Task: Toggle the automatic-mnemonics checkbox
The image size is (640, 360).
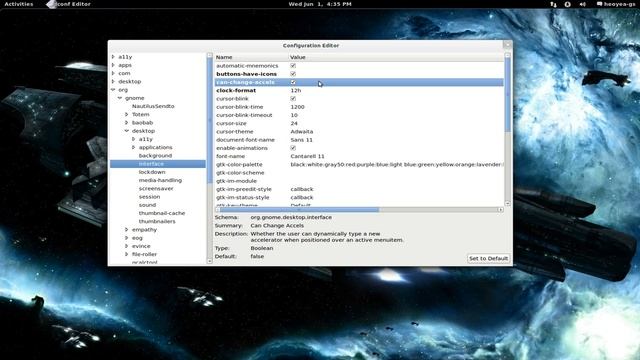Action: 293,66
